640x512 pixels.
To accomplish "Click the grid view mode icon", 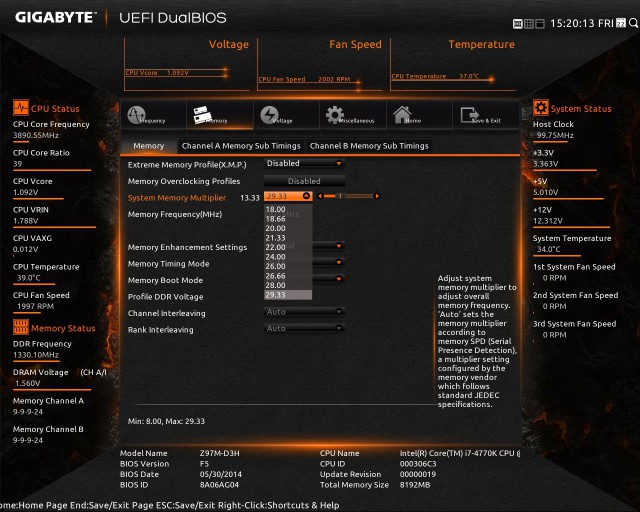I will 529,24.
